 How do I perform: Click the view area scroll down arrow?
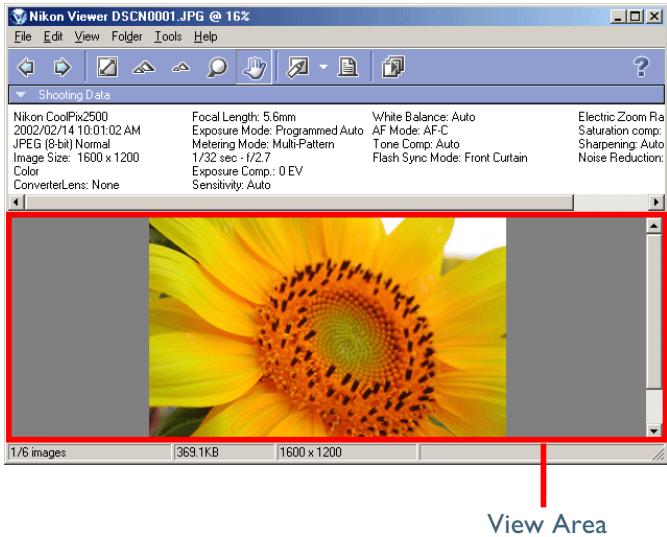[x=653, y=430]
